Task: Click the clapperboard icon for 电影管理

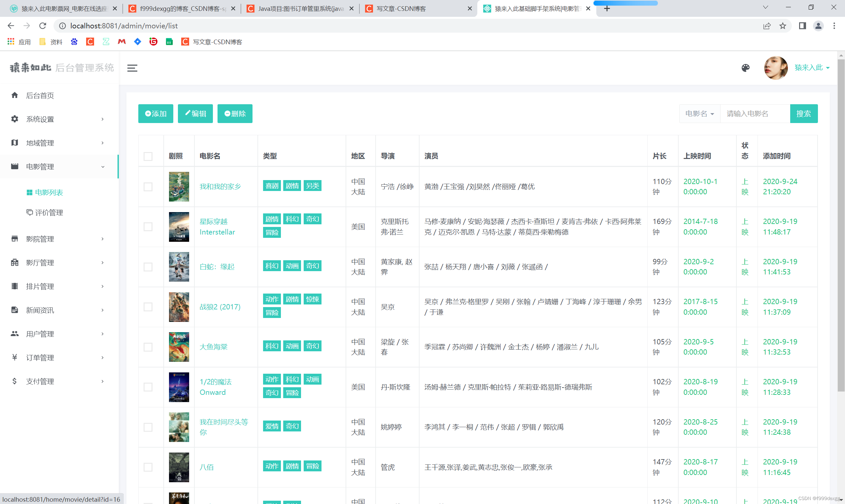Action: click(x=15, y=167)
